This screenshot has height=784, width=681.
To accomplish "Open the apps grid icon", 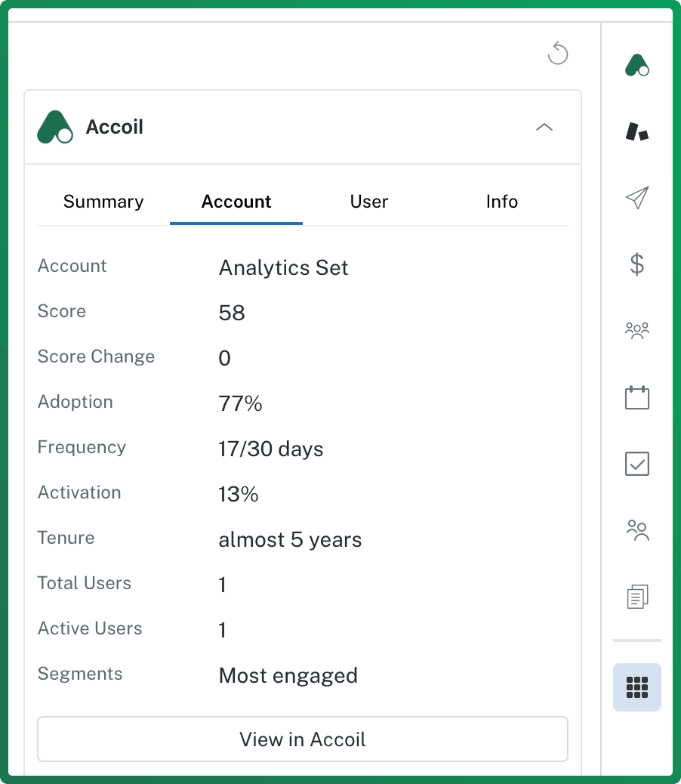I will click(x=637, y=687).
